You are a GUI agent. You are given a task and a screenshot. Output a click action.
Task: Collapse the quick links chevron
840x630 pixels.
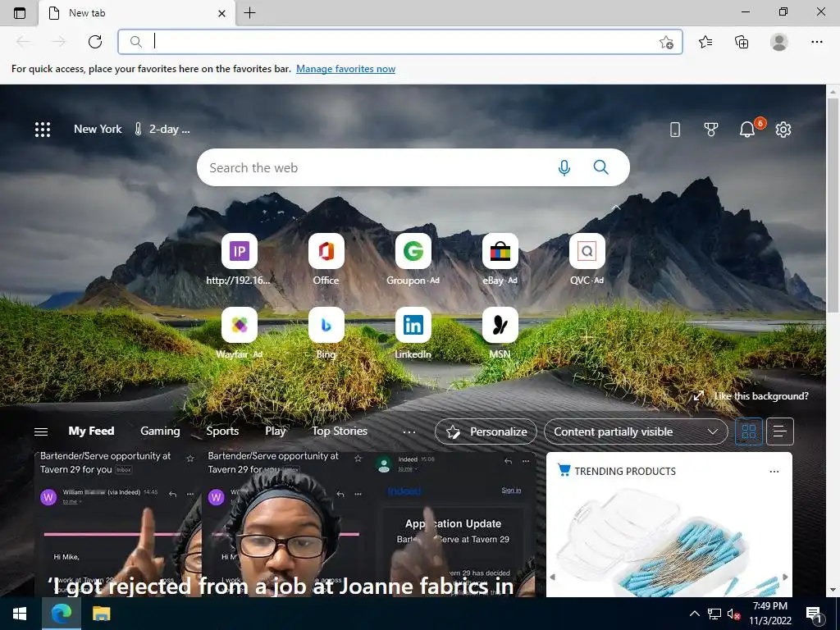pyautogui.click(x=616, y=208)
